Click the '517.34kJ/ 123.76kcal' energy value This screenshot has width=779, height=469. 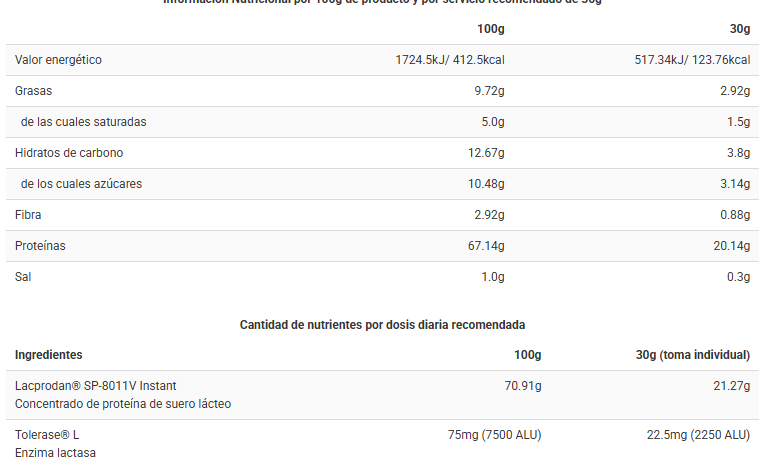pos(692,60)
